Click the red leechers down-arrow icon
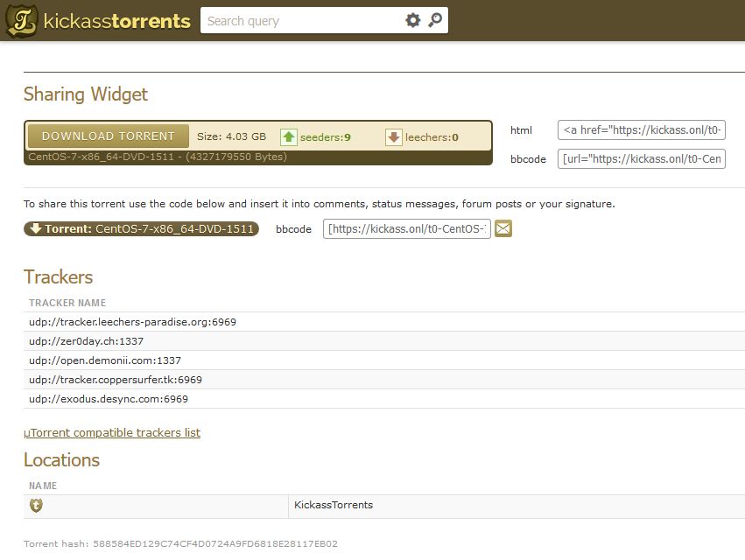Screen dimensions: 745x560 click(393, 137)
